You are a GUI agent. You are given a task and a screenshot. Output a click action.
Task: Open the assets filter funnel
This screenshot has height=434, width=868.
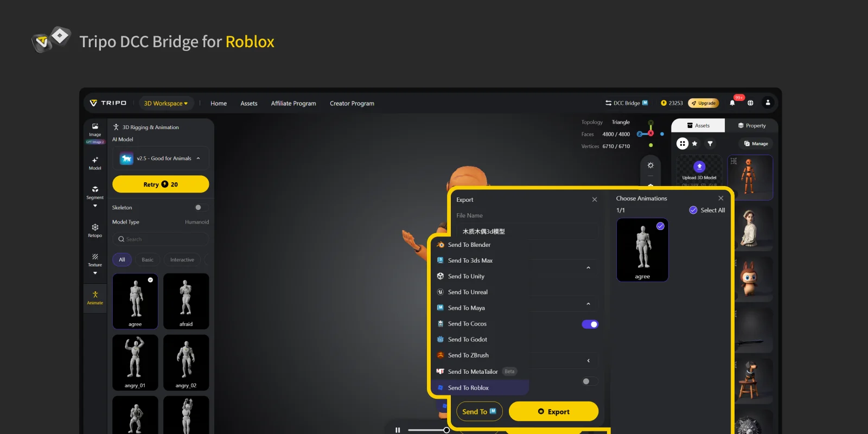coord(710,143)
